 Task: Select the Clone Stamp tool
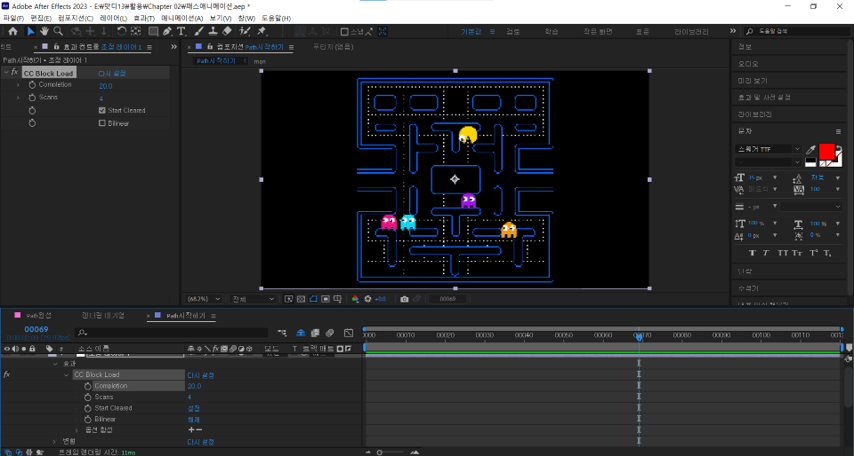click(x=214, y=32)
